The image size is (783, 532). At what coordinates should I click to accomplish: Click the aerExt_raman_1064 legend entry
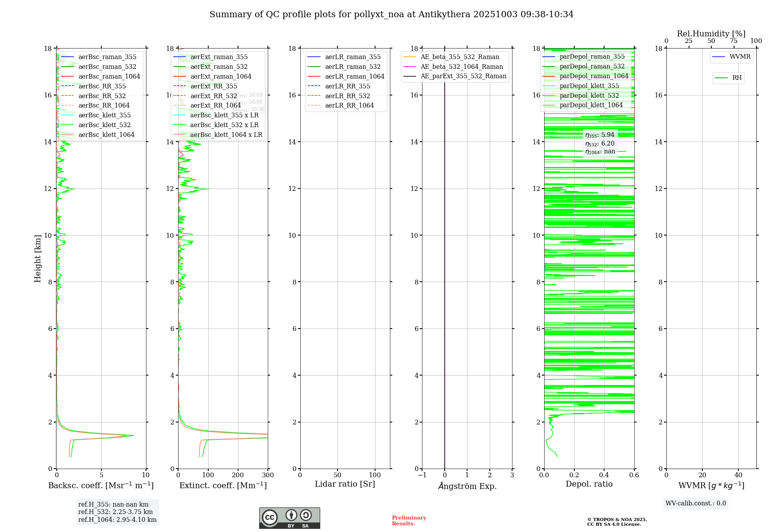pos(221,77)
